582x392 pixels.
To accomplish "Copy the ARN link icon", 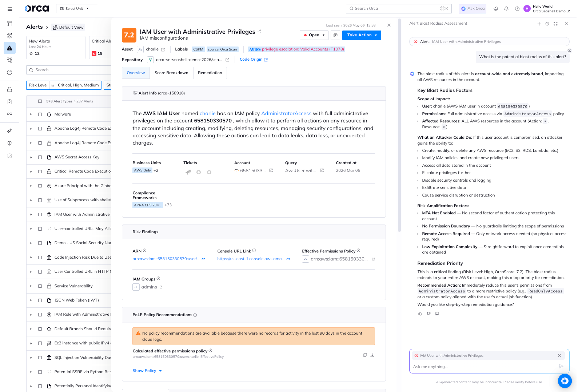I will coord(204,259).
